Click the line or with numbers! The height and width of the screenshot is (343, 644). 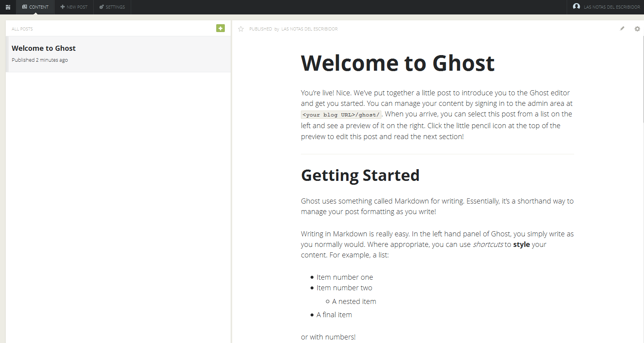(x=328, y=337)
